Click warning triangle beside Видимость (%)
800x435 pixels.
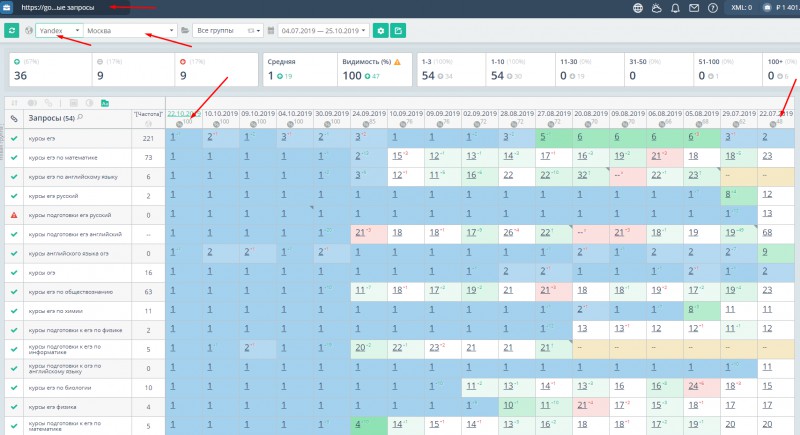tap(397, 62)
